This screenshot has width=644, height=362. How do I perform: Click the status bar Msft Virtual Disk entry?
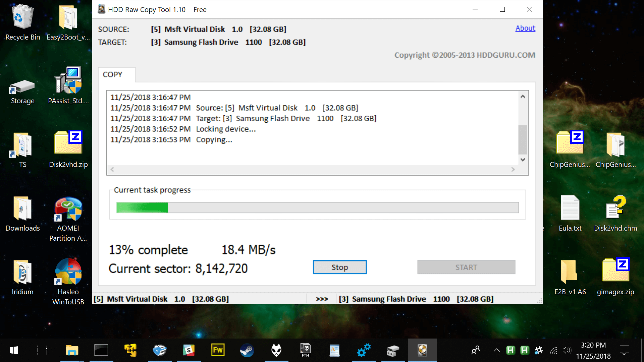pos(161,299)
